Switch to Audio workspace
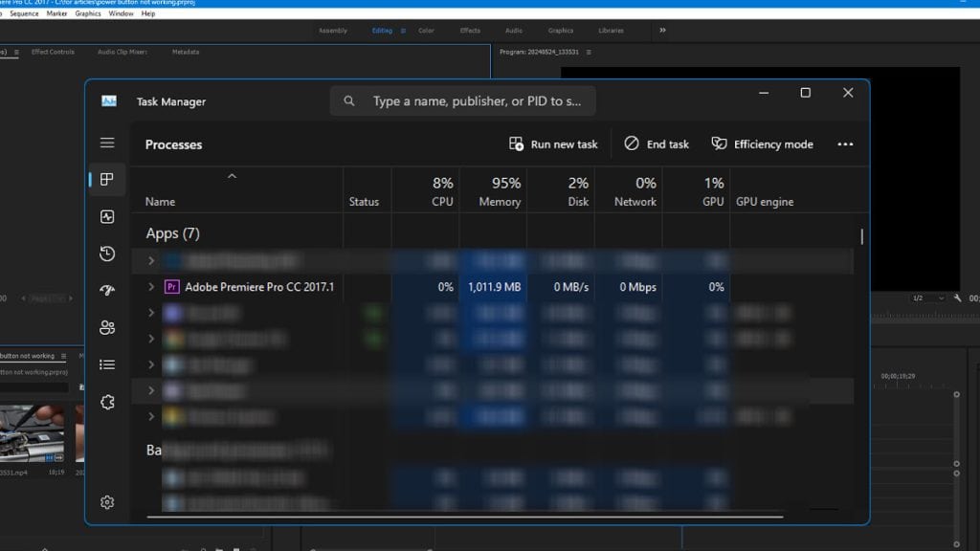Viewport: 980px width, 551px height. coord(514,31)
